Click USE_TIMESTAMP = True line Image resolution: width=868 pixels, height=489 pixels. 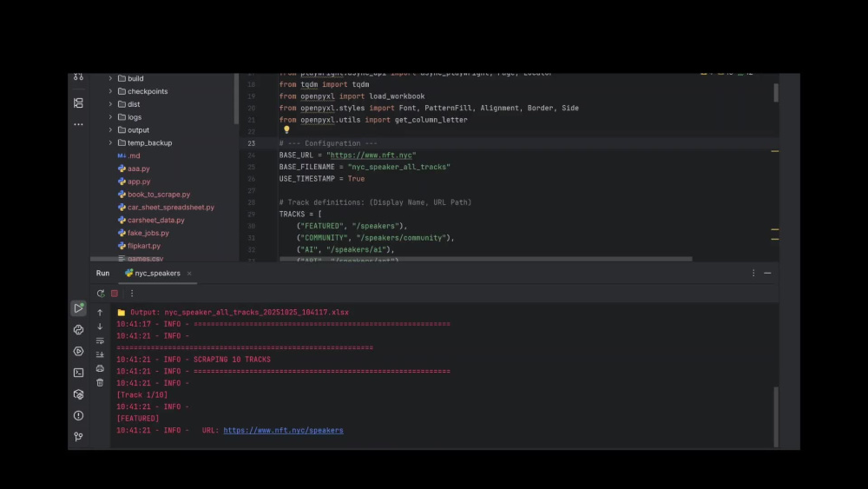[x=322, y=179]
